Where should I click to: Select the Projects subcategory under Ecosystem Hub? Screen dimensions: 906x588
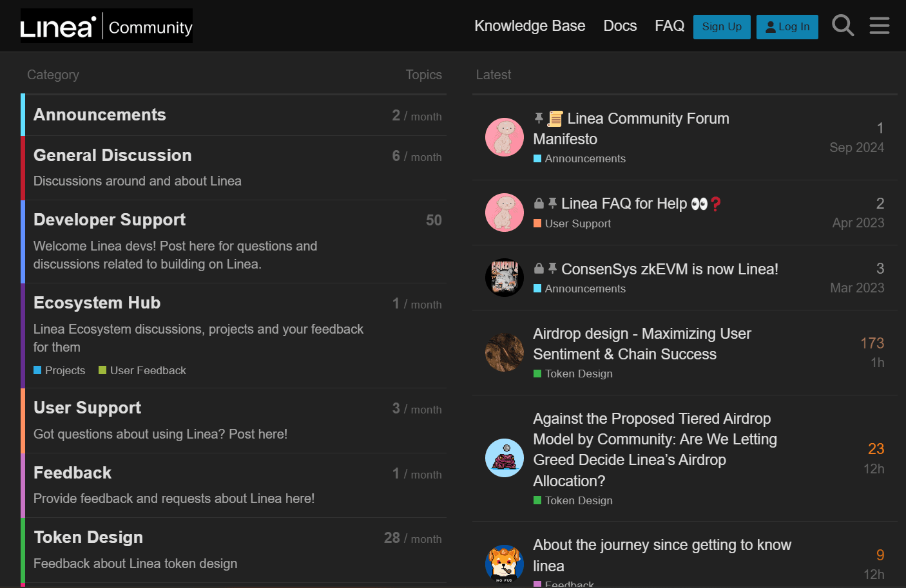(x=64, y=370)
